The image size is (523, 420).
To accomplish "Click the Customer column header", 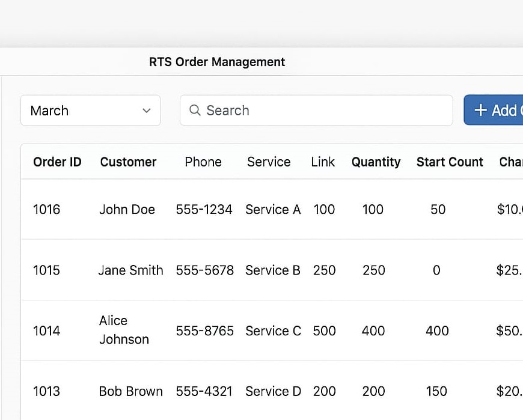I will (128, 162).
